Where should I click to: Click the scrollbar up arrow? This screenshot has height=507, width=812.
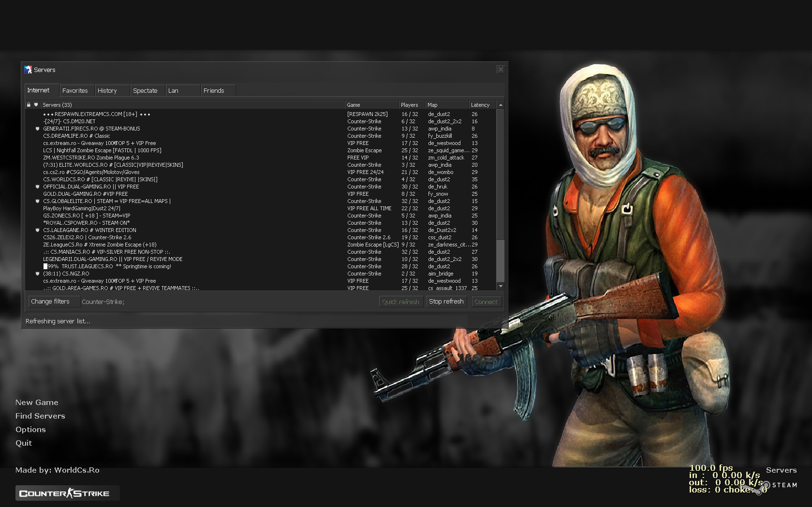[x=501, y=105]
